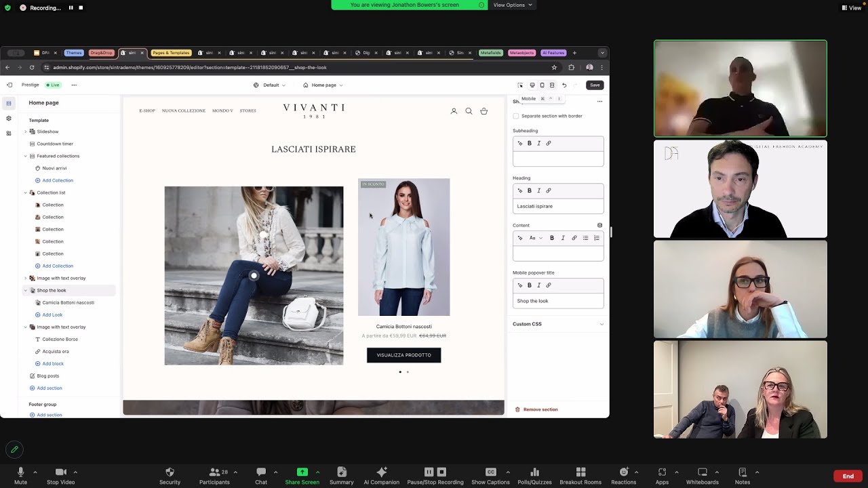Click Remove section link
Screen dimensions: 868x488
[536, 409]
